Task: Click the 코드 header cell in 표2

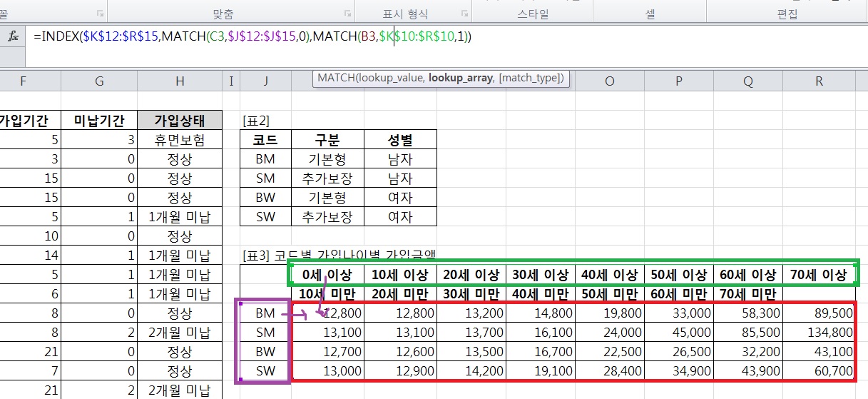Action: click(266, 139)
